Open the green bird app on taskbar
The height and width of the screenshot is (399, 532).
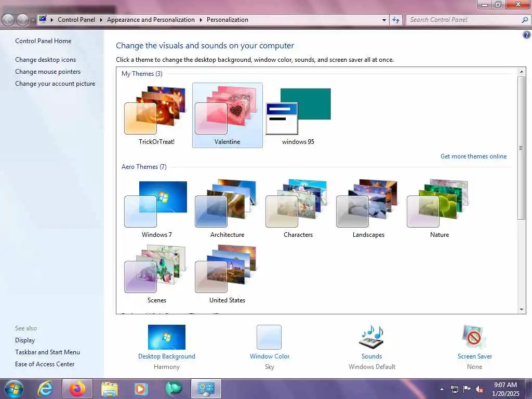(x=174, y=389)
